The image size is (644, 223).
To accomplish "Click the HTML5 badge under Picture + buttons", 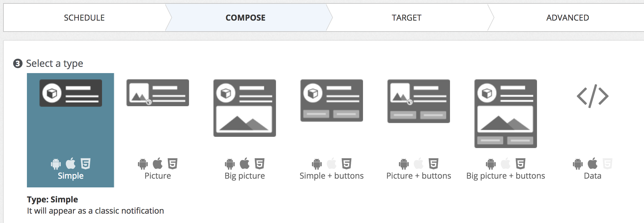I will [x=433, y=162].
